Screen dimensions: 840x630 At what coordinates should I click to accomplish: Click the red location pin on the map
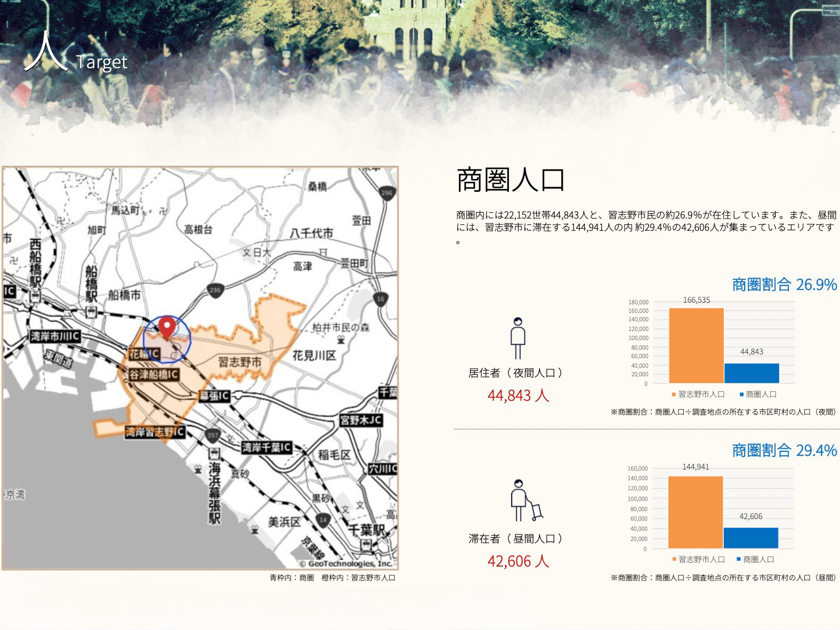click(168, 326)
